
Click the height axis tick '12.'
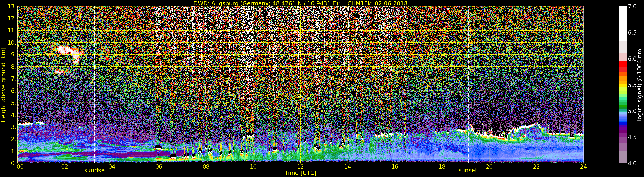(x=12, y=18)
